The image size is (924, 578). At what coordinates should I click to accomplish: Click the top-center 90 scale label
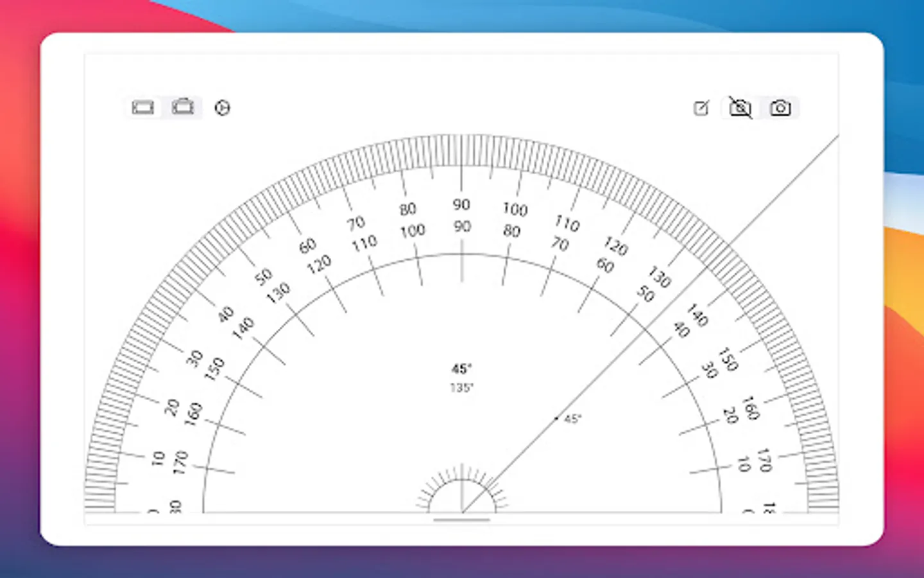click(461, 204)
